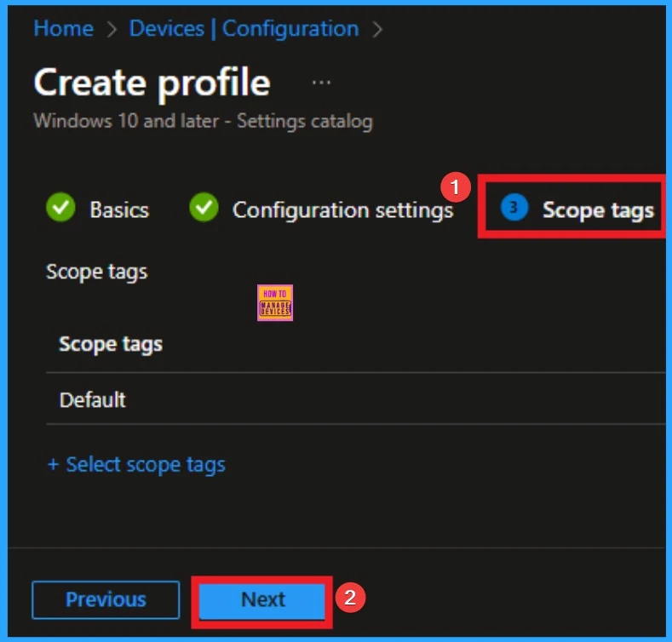Switch to the Configuration settings step
Image resolution: width=672 pixels, height=642 pixels.
tap(342, 209)
